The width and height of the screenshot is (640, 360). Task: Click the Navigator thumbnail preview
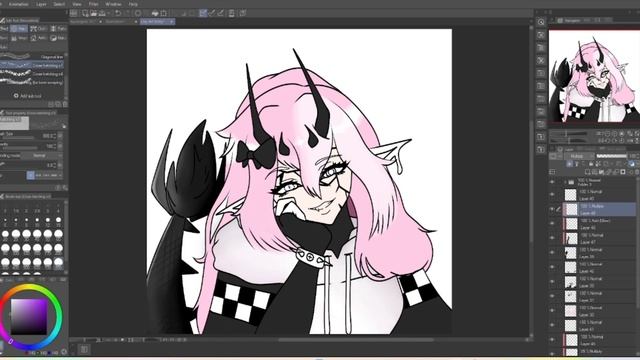click(x=594, y=76)
